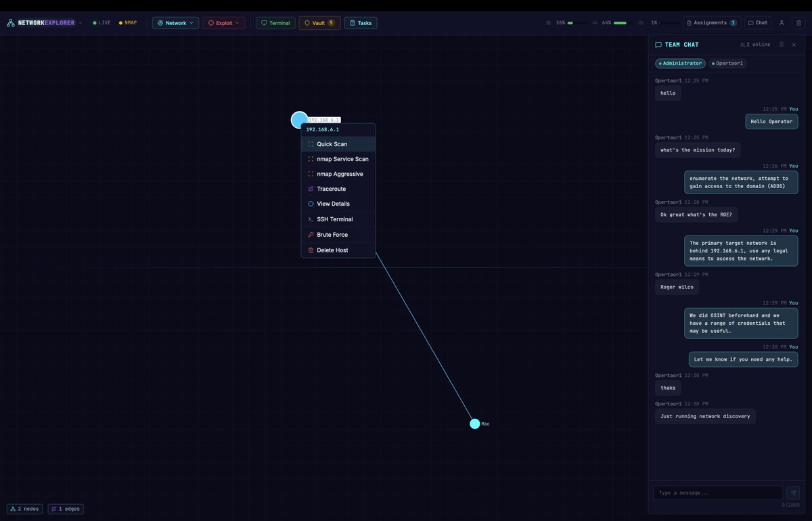
Task: Click the 192.168.6.1 context menu header
Action: pos(338,129)
